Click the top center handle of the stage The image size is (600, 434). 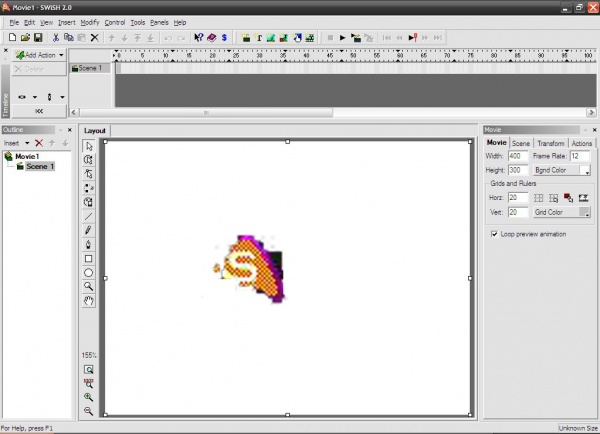click(287, 142)
